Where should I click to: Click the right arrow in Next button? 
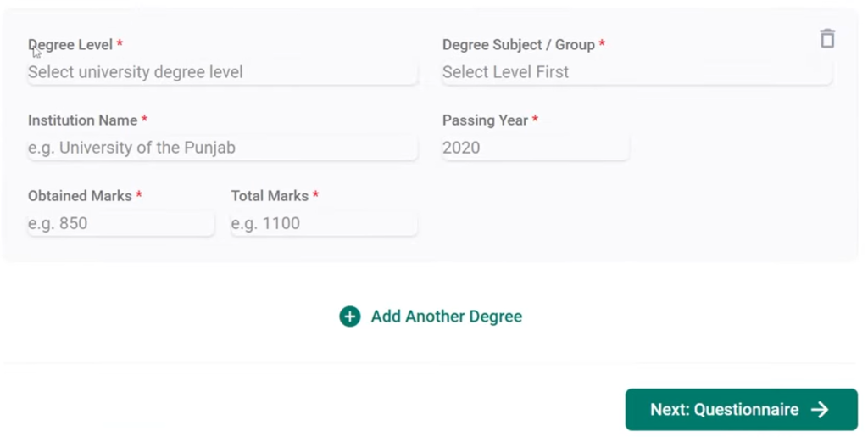(820, 410)
